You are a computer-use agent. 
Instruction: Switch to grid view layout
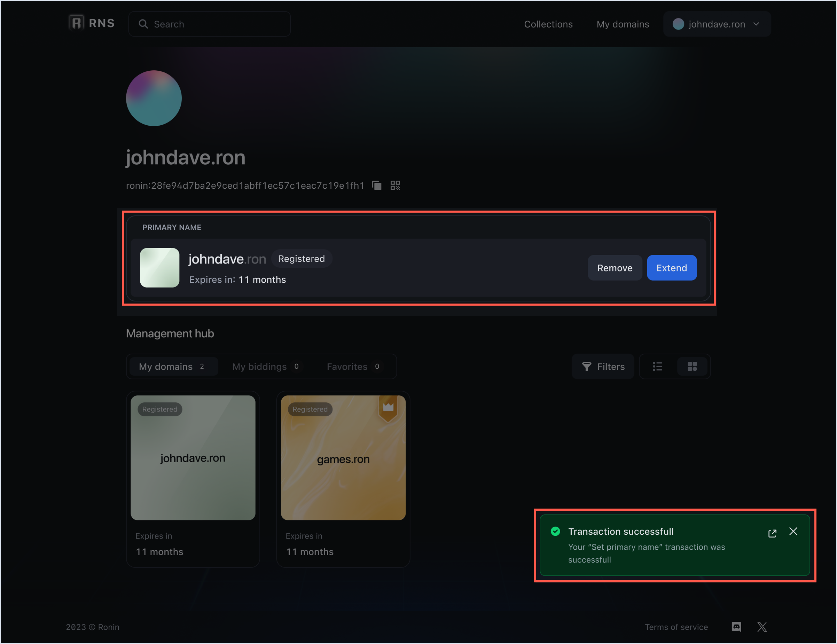[692, 367]
